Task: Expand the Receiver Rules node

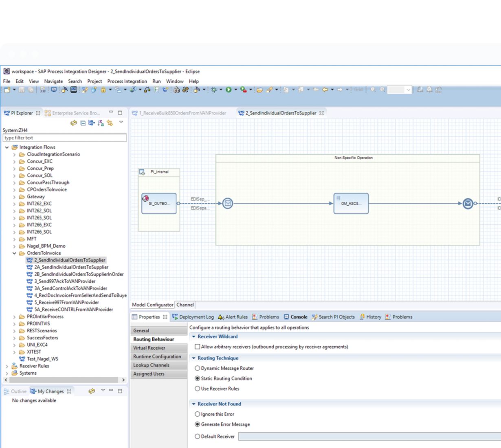Action: (7, 366)
